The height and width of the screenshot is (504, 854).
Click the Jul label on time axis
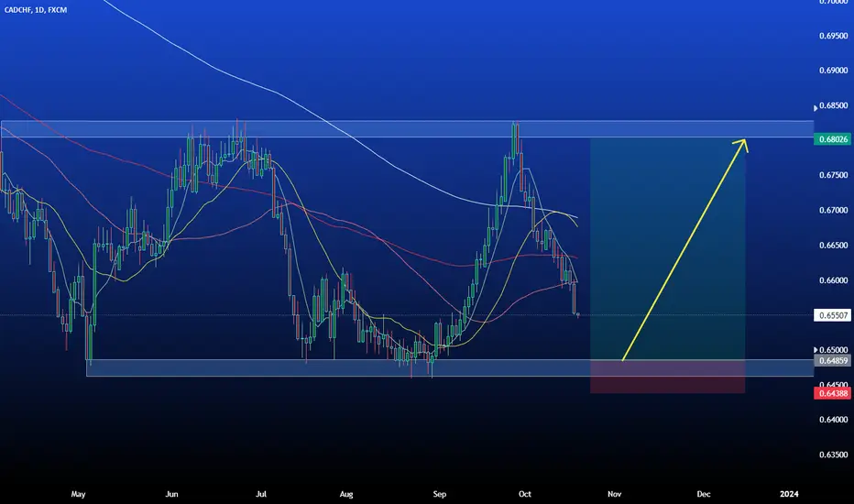(x=261, y=494)
